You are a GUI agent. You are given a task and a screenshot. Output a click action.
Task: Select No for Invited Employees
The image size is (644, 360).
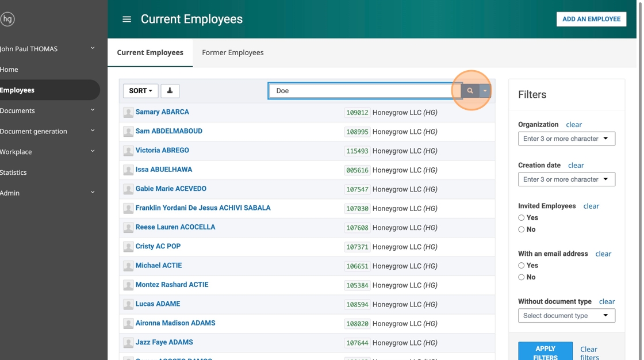click(x=521, y=229)
